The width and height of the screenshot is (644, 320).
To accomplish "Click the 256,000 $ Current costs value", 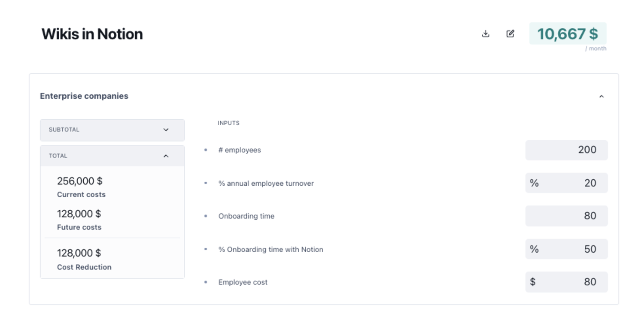I will coord(80,181).
